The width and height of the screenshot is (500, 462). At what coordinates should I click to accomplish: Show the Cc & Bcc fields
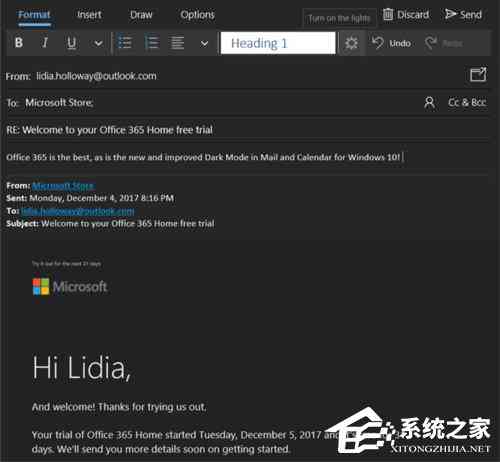(467, 102)
